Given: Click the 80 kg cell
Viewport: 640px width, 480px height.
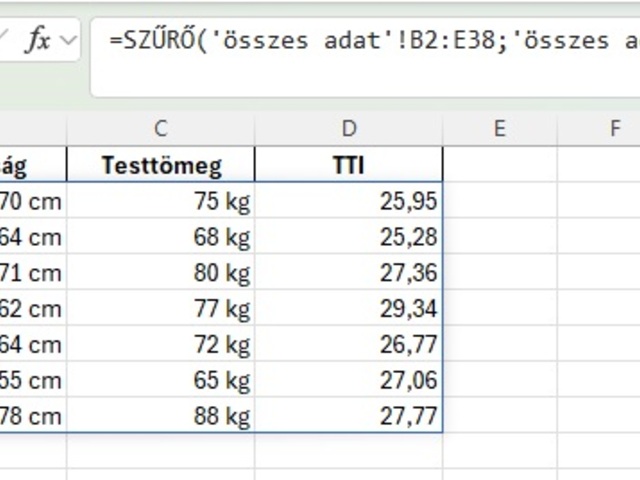Looking at the screenshot, I should pyautogui.click(x=161, y=273).
